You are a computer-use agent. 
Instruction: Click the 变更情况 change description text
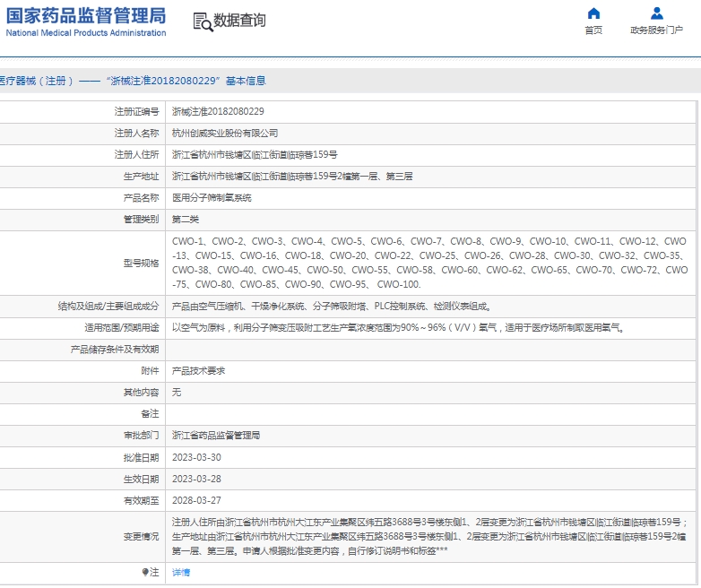[430, 536]
